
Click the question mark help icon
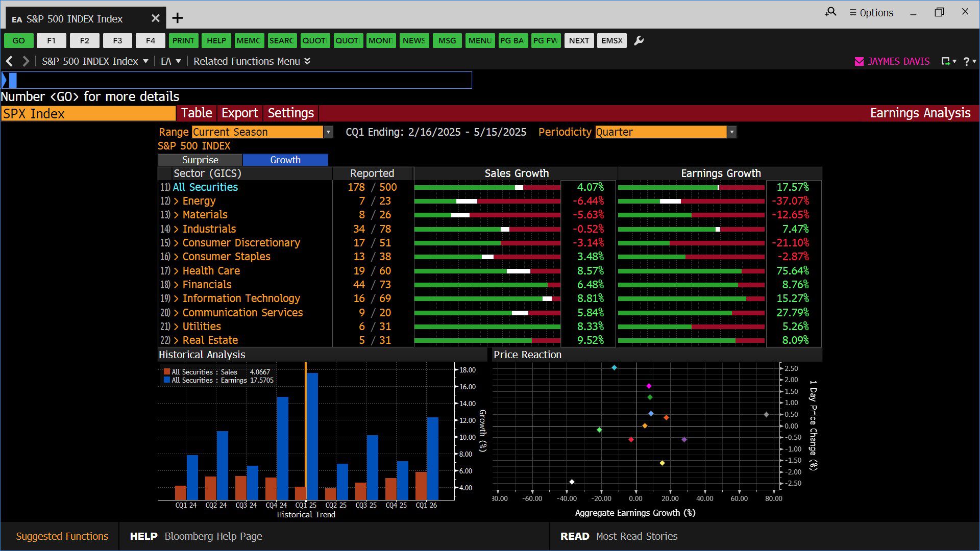966,61
